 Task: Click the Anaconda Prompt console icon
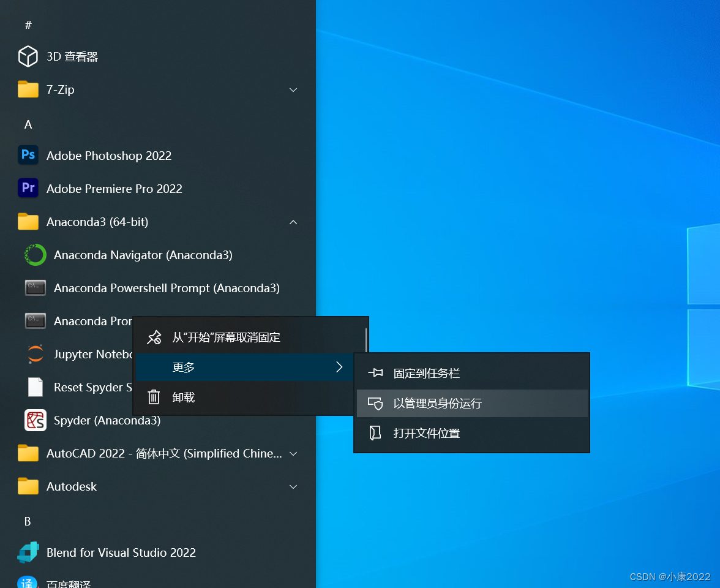pos(36,321)
